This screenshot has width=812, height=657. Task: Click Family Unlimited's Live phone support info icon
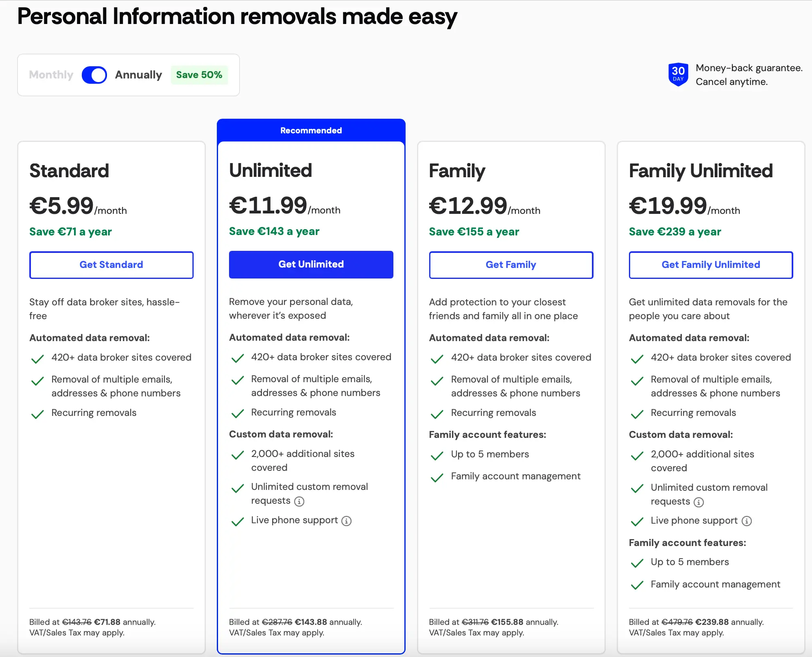pyautogui.click(x=748, y=521)
